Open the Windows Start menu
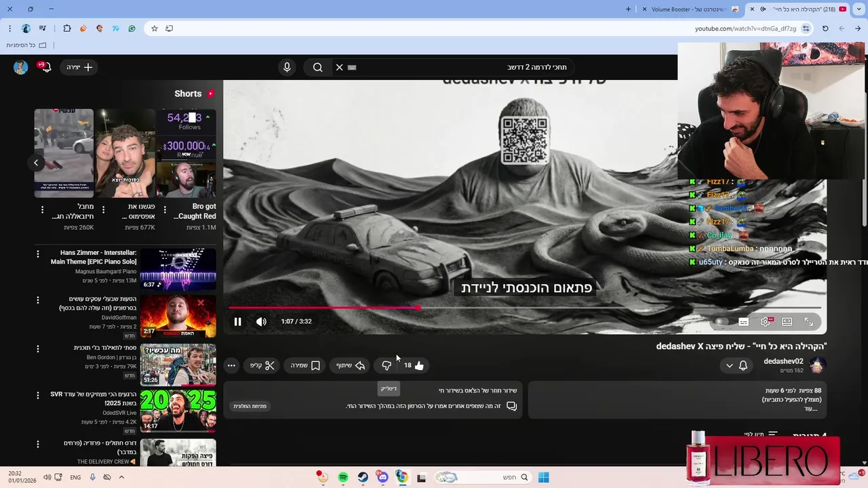Screen dimensions: 868x488 (543, 477)
